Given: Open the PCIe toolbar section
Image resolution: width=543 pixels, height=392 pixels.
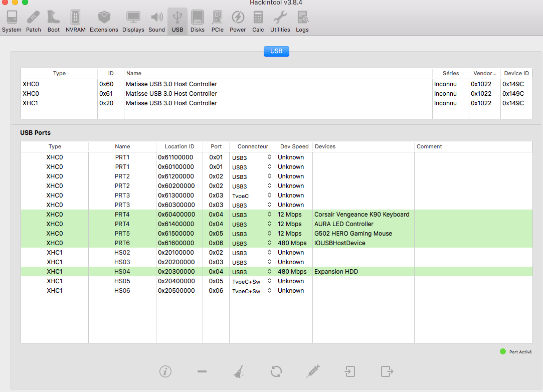Looking at the screenshot, I should pos(217,21).
